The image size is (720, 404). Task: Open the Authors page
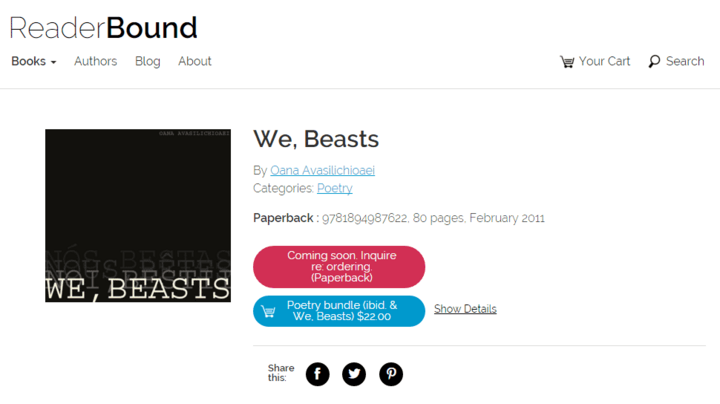click(x=96, y=62)
